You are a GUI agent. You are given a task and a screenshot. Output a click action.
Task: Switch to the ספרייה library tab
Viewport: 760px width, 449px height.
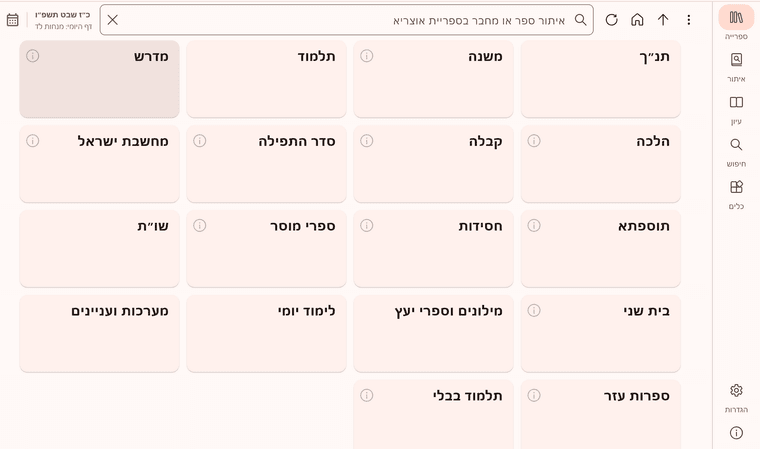pyautogui.click(x=736, y=24)
